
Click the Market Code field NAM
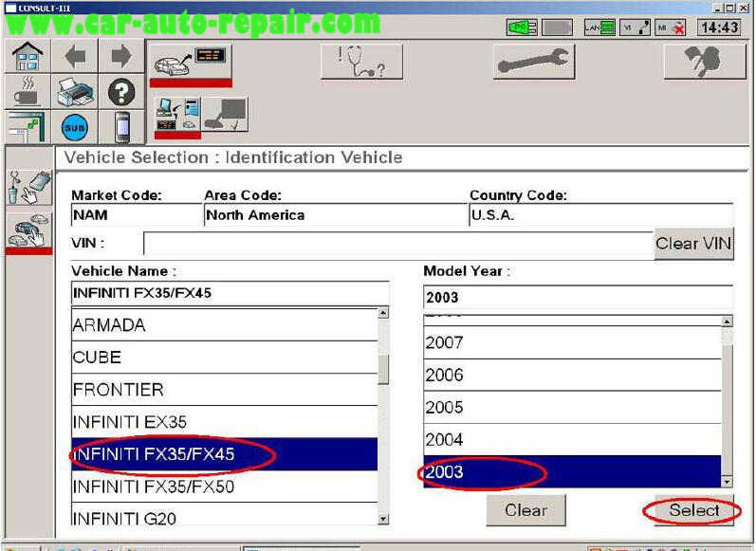tap(137, 215)
